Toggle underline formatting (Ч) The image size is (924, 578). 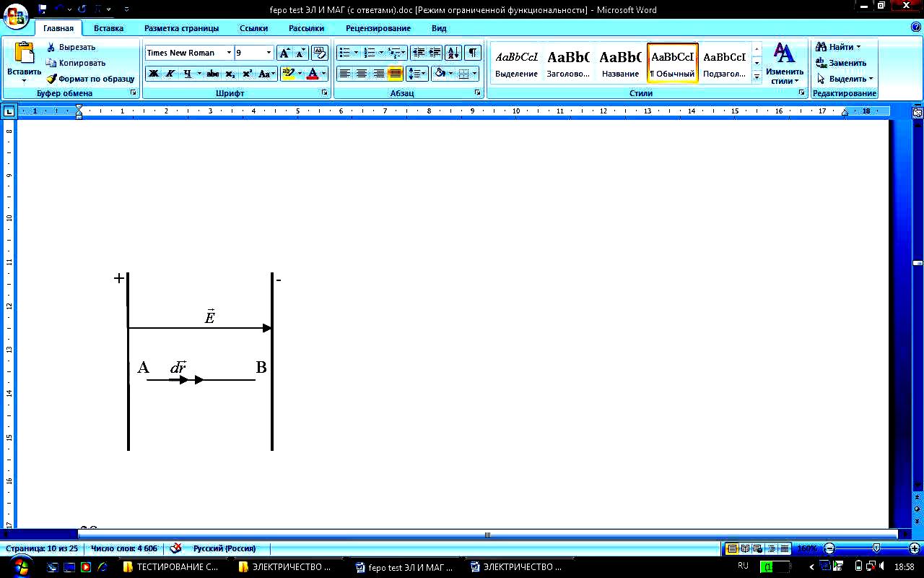click(x=188, y=74)
